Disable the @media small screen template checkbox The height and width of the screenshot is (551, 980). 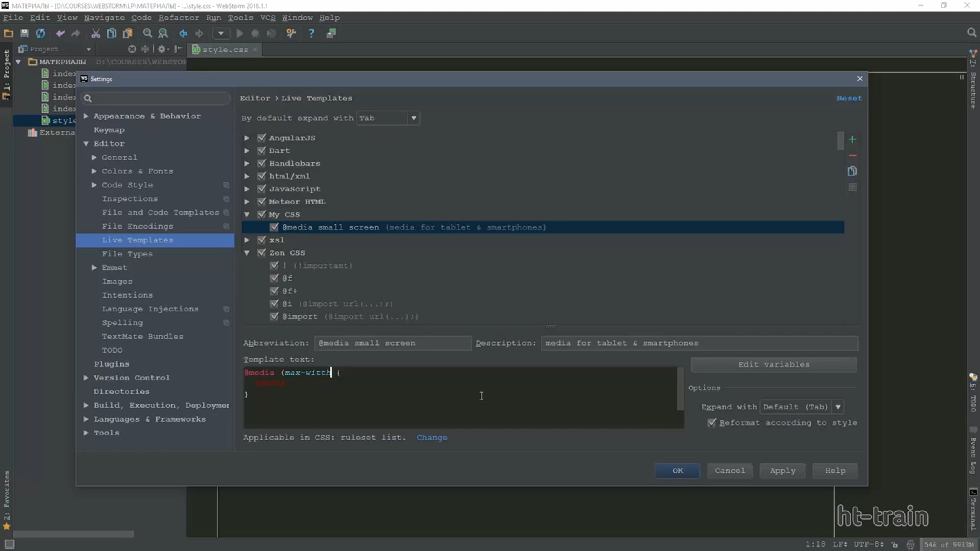[274, 227]
